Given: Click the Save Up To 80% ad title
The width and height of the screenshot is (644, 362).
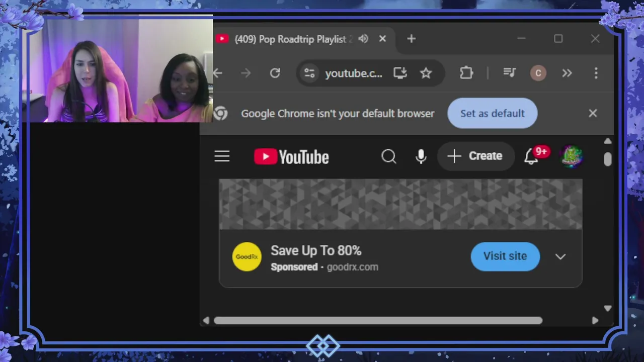Looking at the screenshot, I should 316,250.
